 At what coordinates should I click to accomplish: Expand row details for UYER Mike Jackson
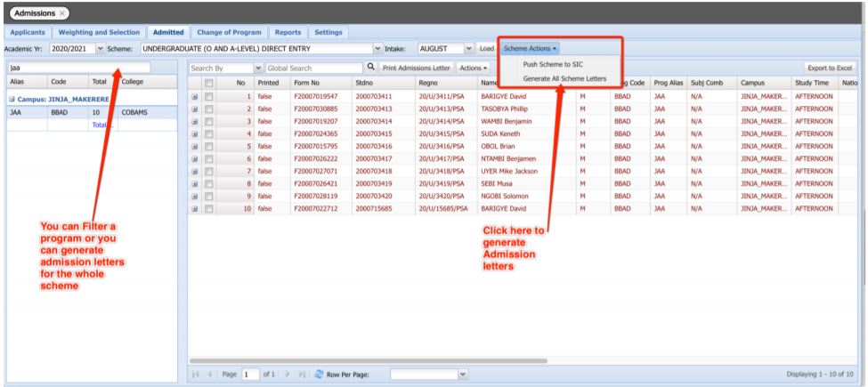194,172
